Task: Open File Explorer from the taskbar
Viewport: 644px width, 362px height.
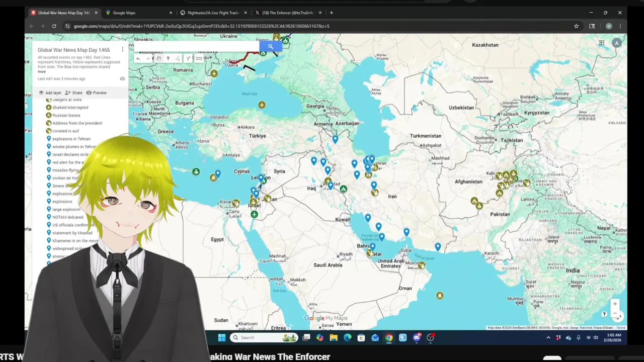Action: tap(334, 337)
